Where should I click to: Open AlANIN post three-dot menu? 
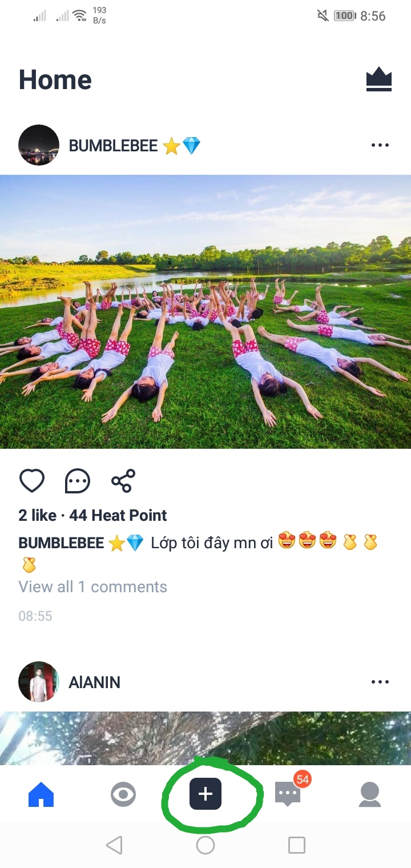(x=380, y=682)
